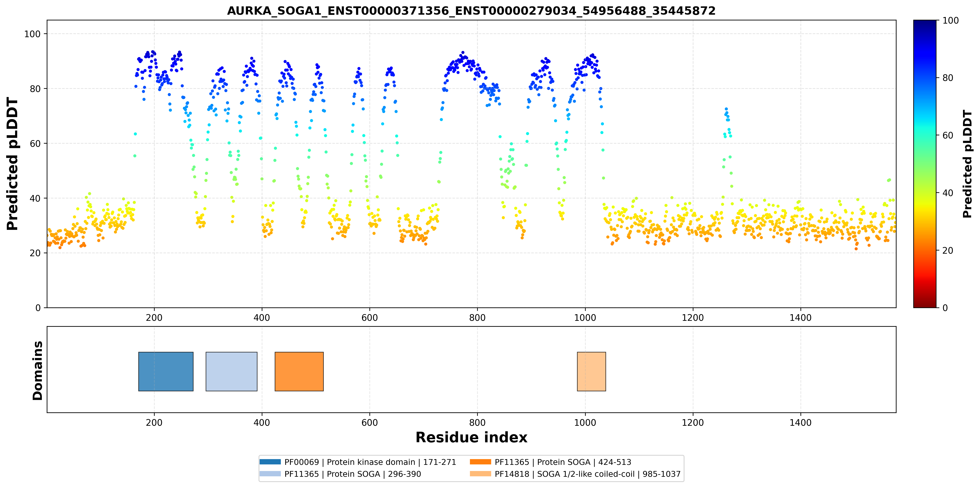
Task: Click the orange Protein SOGA domain box
Action: (x=299, y=371)
